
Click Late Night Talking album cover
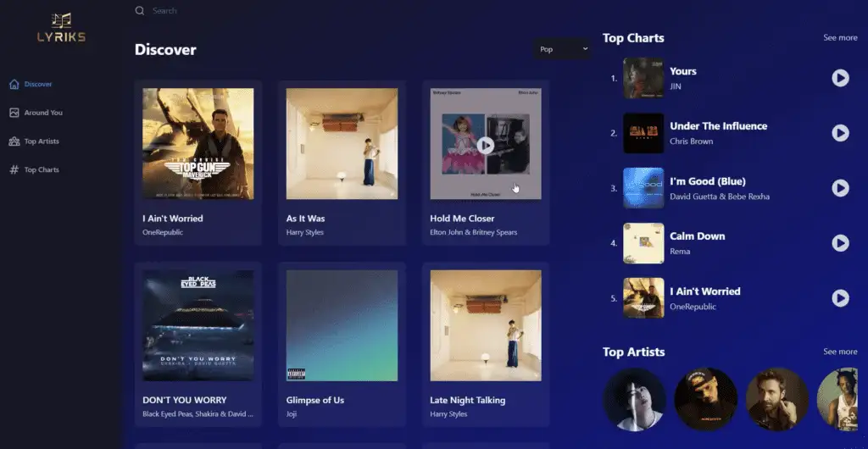(x=486, y=325)
